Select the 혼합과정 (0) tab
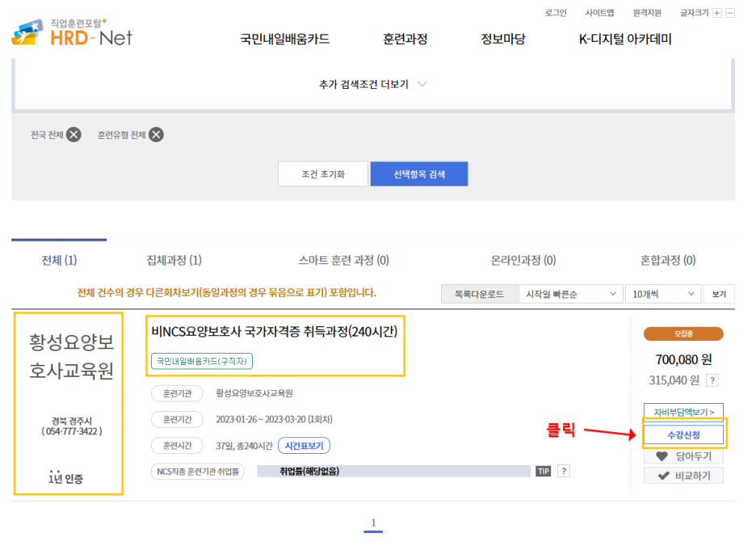 click(x=668, y=260)
